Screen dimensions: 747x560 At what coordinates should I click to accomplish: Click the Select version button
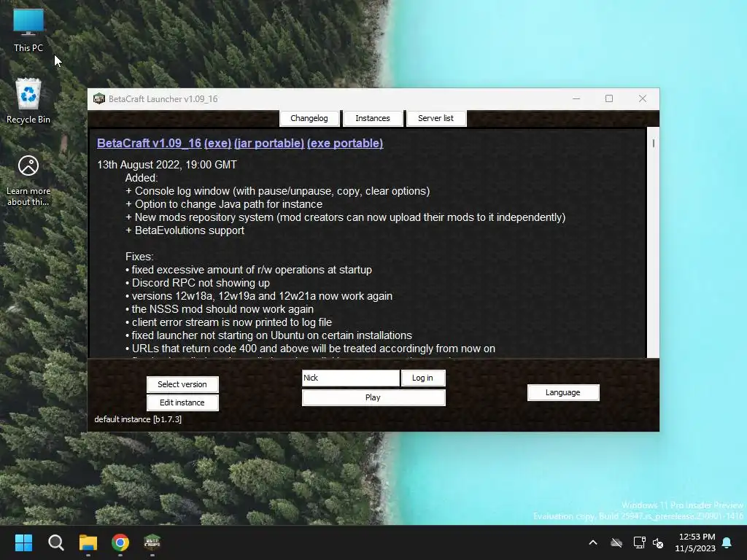pos(182,384)
